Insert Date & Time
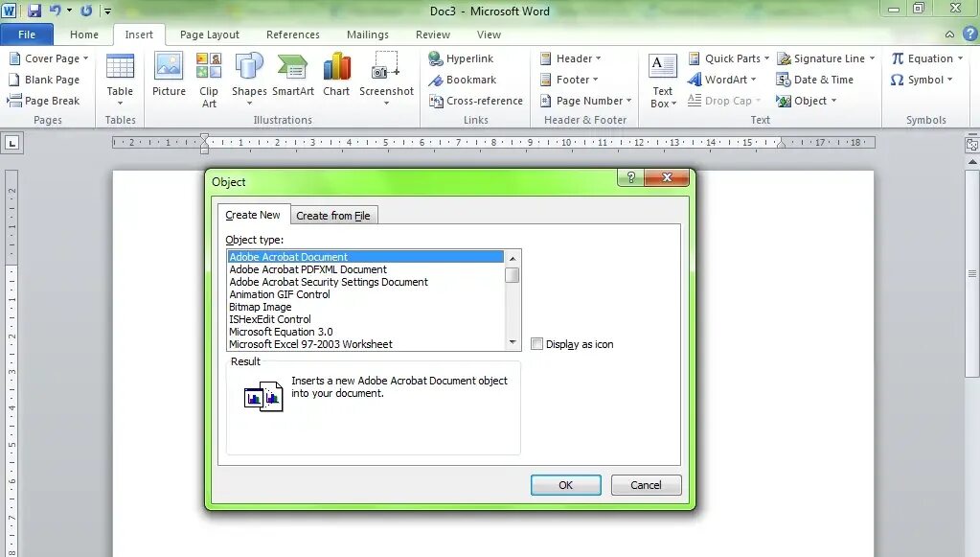 pyautogui.click(x=815, y=80)
